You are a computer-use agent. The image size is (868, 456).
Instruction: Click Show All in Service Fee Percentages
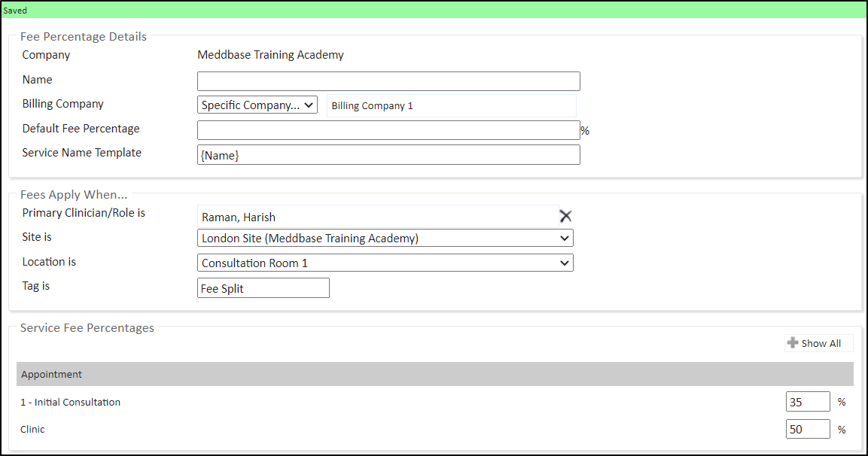pyautogui.click(x=818, y=343)
